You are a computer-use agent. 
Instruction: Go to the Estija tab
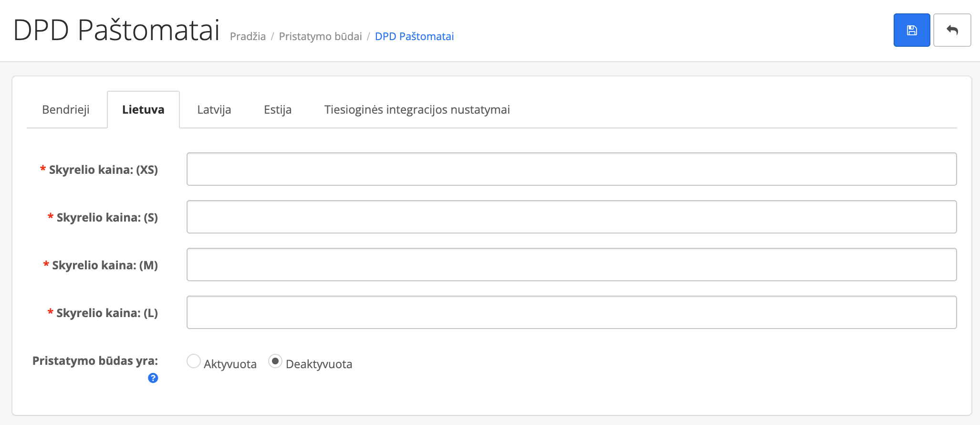277,110
